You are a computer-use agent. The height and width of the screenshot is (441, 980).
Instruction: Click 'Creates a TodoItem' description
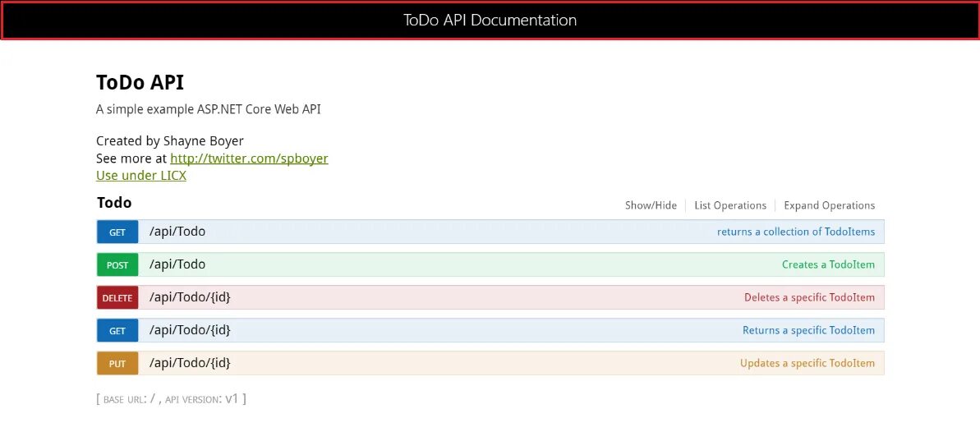828,265
